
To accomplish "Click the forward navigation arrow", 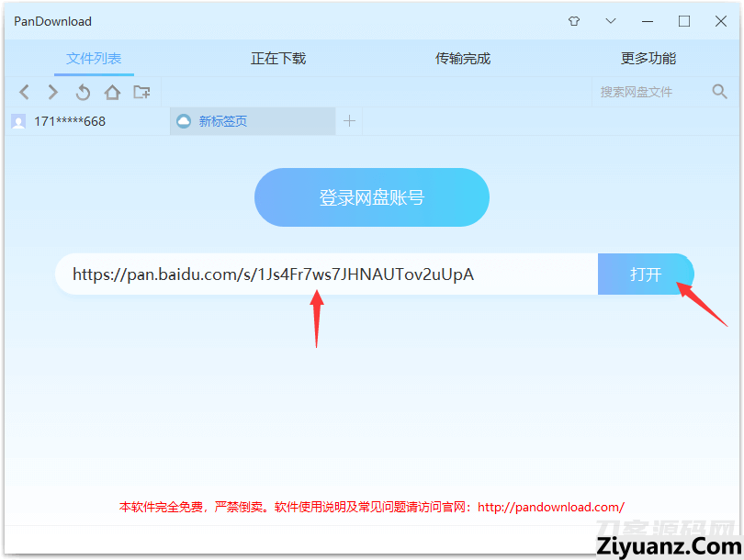I will [x=53, y=92].
